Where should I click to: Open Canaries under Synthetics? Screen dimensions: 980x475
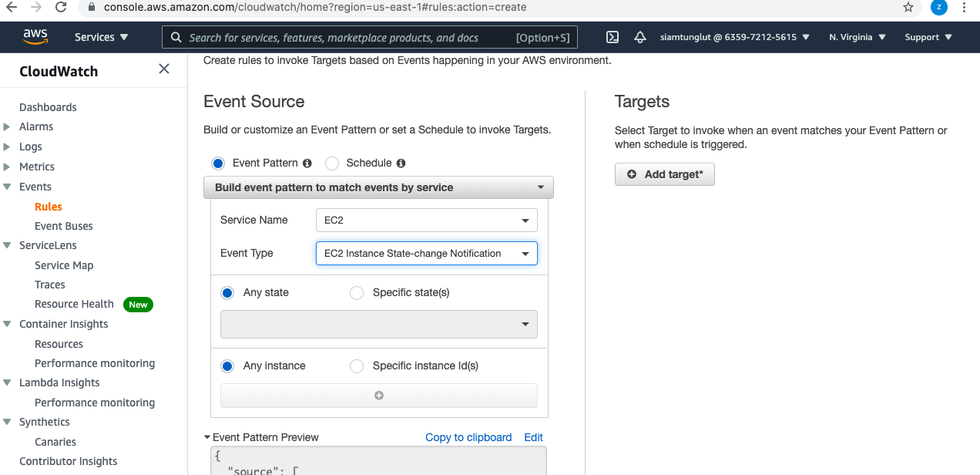[x=55, y=442]
